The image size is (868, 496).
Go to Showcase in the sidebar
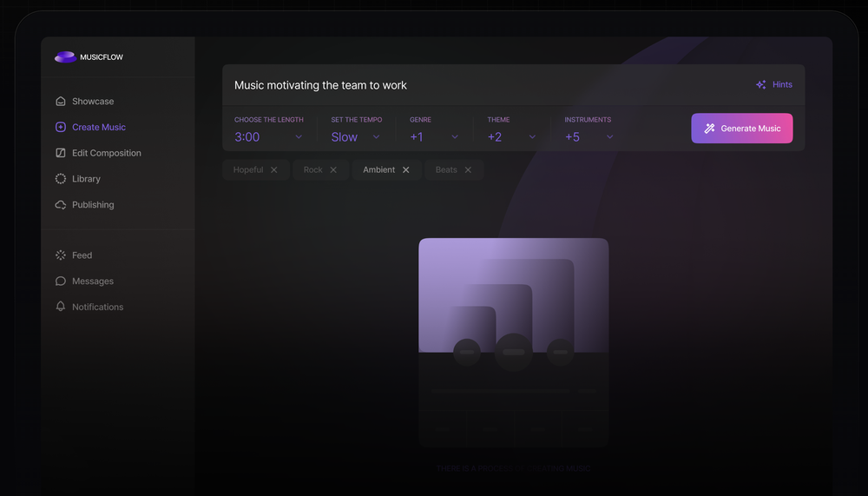[85, 102]
